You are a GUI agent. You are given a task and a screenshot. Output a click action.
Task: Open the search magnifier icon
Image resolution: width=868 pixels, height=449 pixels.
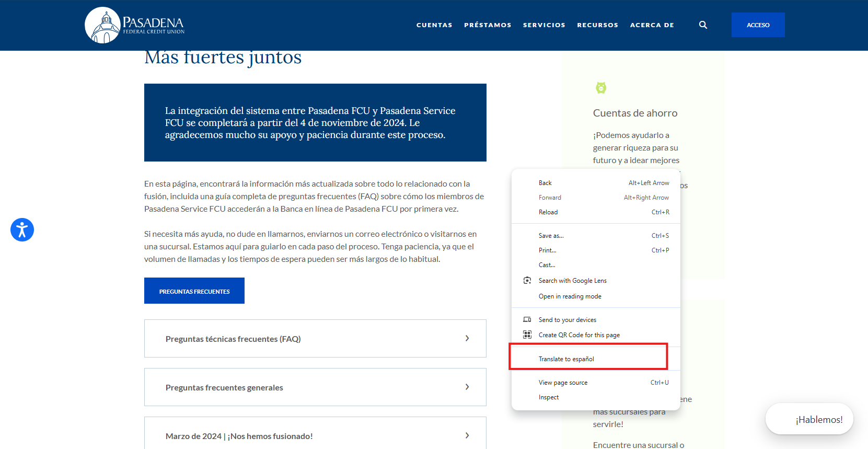703,25
